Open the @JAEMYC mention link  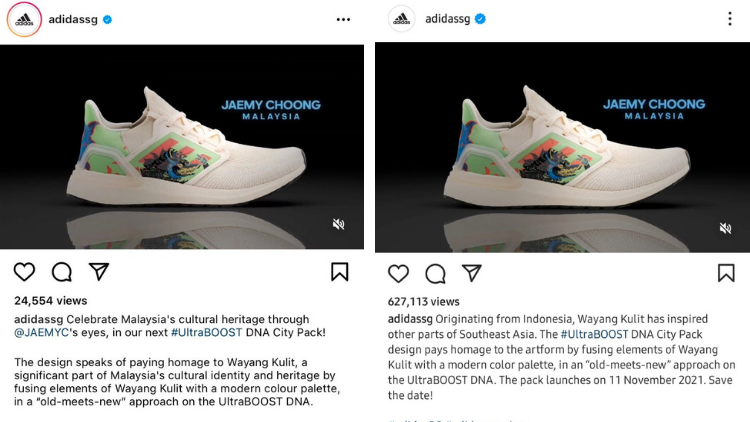pyautogui.click(x=42, y=333)
